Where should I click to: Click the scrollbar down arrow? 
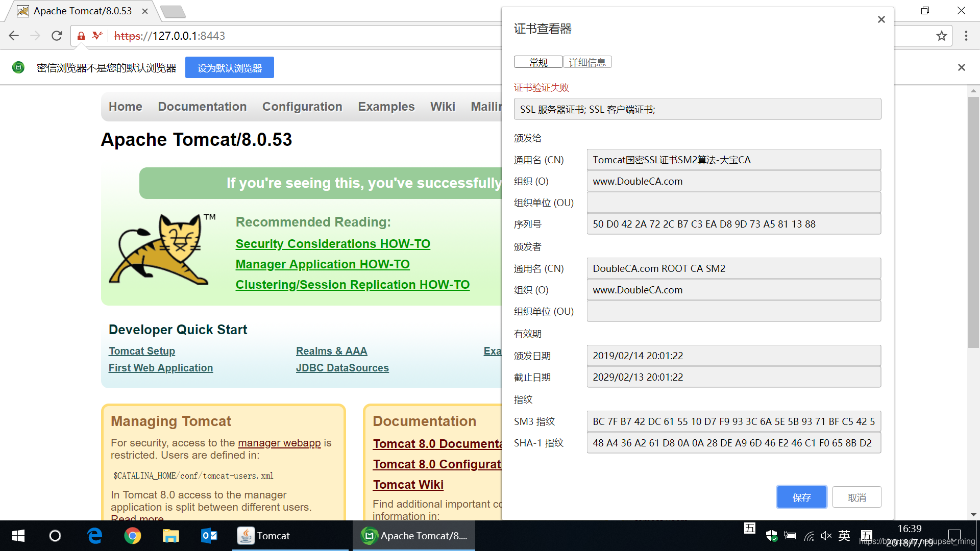[x=973, y=514]
